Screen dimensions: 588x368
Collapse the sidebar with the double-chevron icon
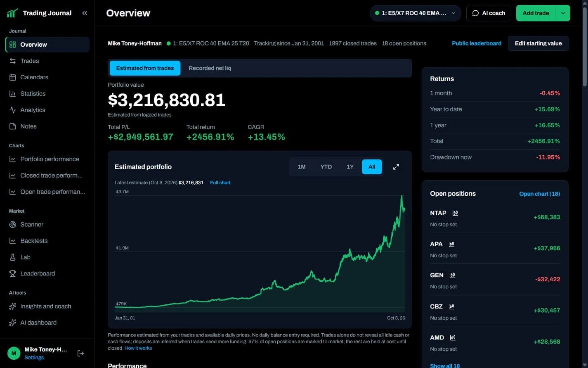click(85, 13)
